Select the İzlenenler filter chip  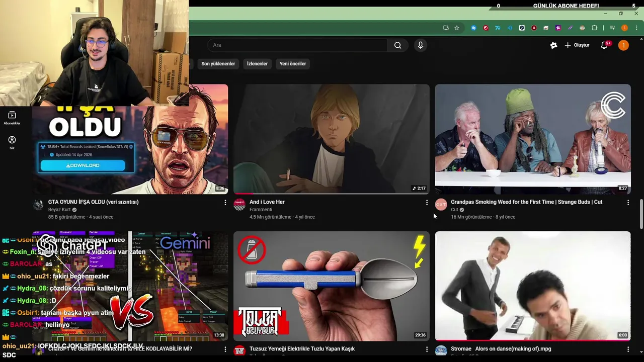tap(257, 64)
